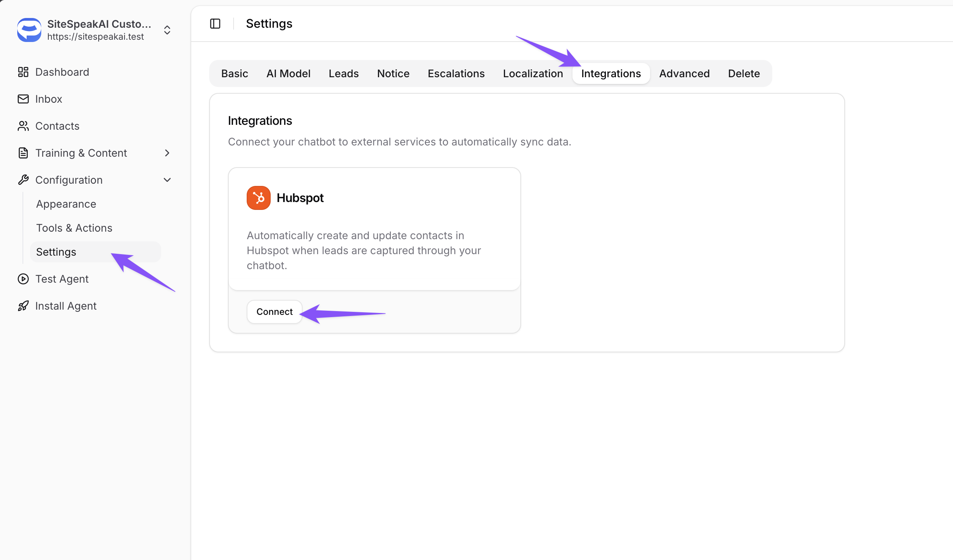The width and height of the screenshot is (953, 560).
Task: Open Tools & Actions in sidebar
Action: pyautogui.click(x=74, y=228)
